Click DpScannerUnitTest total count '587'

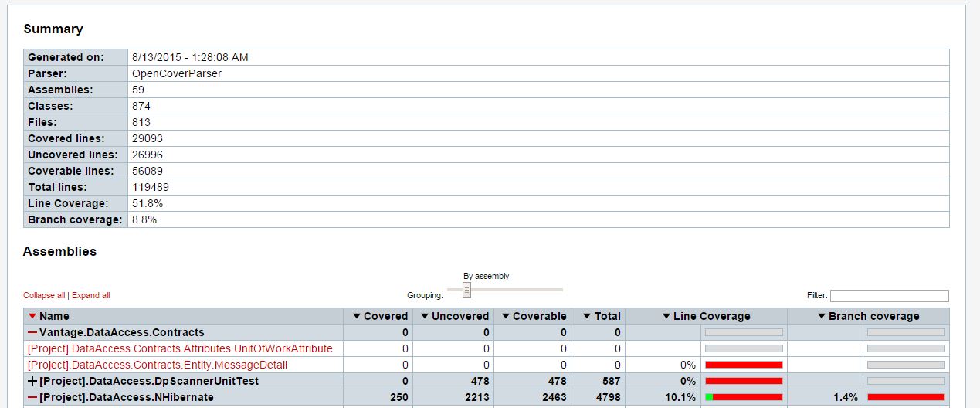tap(611, 381)
